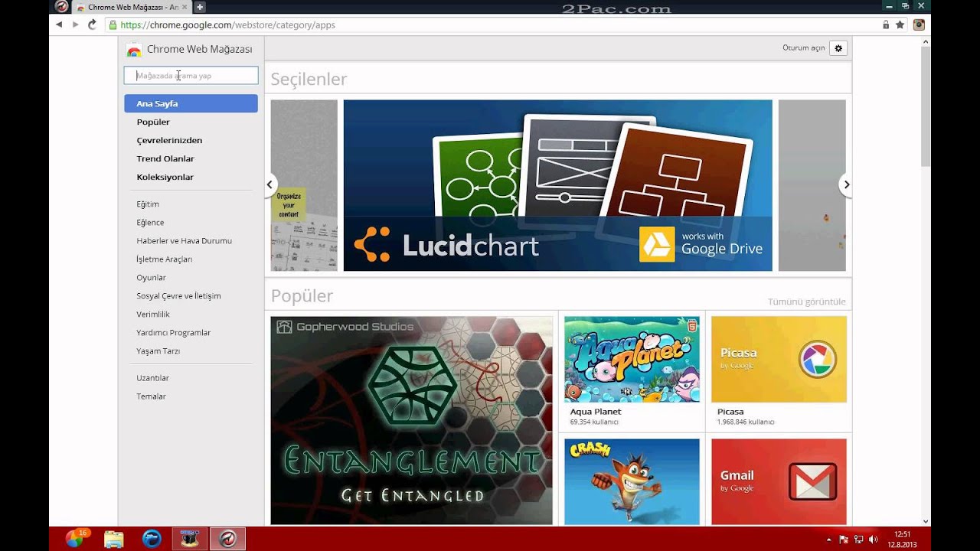Show next featured slide with right arrow

pyautogui.click(x=846, y=184)
